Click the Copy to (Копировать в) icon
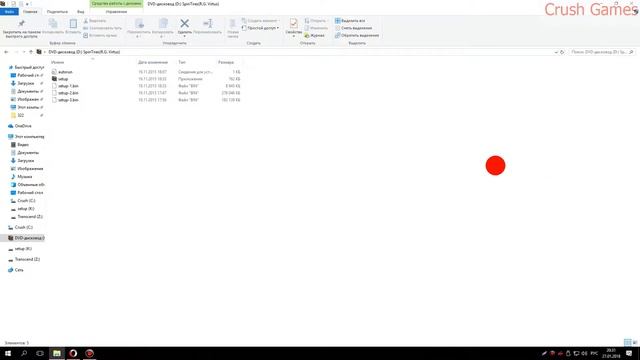Screen dimensions: 640x360 click(163, 23)
